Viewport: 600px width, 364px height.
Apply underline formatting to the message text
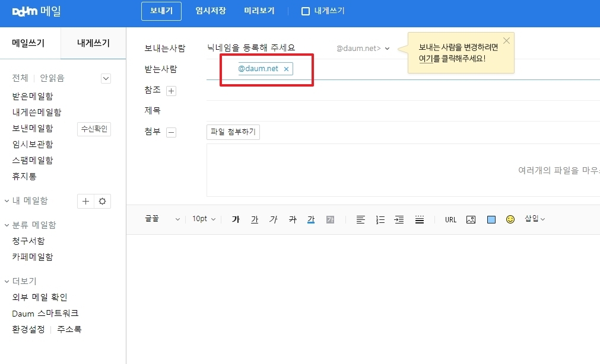(x=254, y=219)
